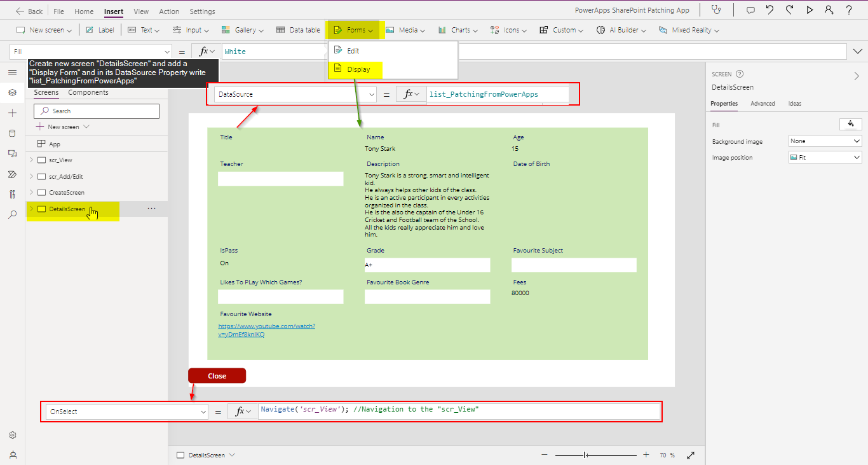Open the Insert plus icon in left rail
This screenshot has height=465, width=868.
[x=12, y=113]
